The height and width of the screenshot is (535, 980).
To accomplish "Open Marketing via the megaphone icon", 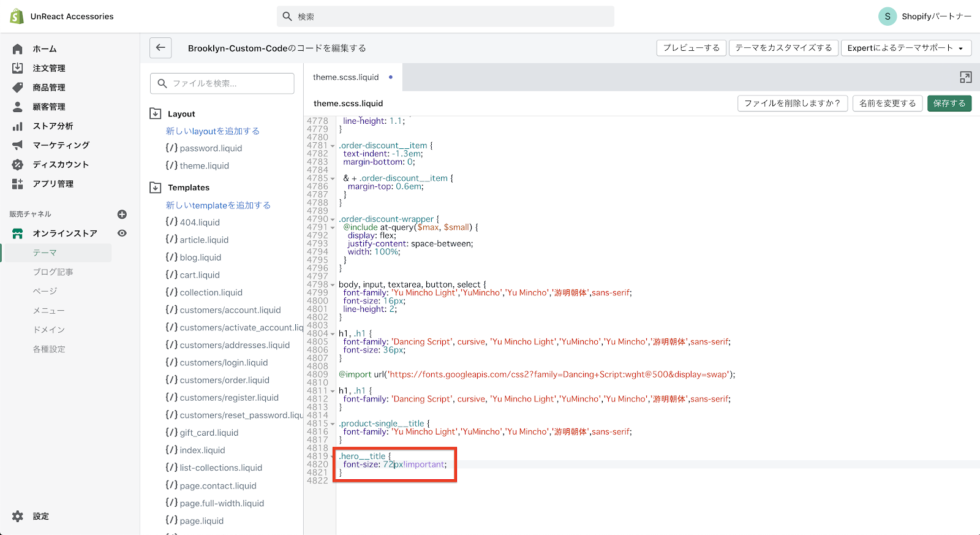I will point(18,145).
